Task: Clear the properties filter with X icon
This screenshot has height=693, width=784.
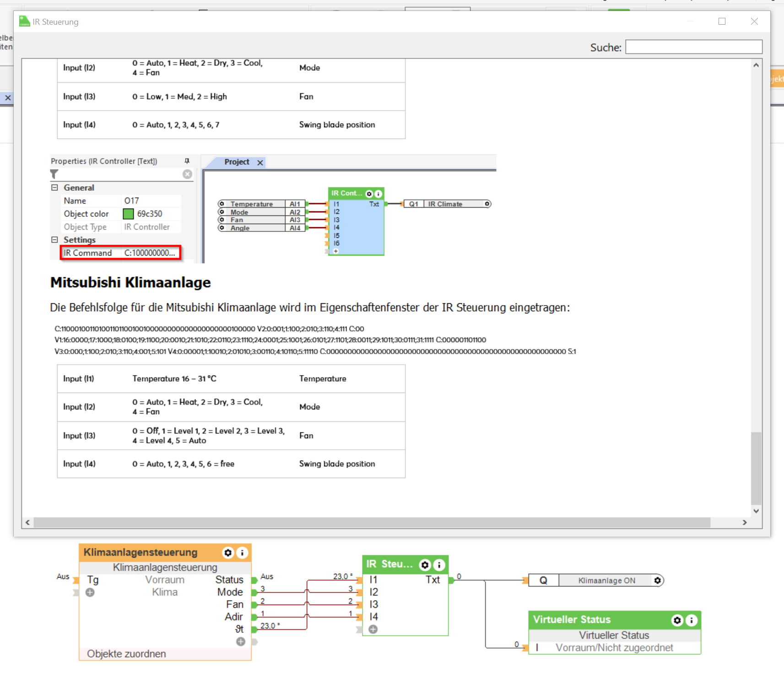Action: [187, 174]
